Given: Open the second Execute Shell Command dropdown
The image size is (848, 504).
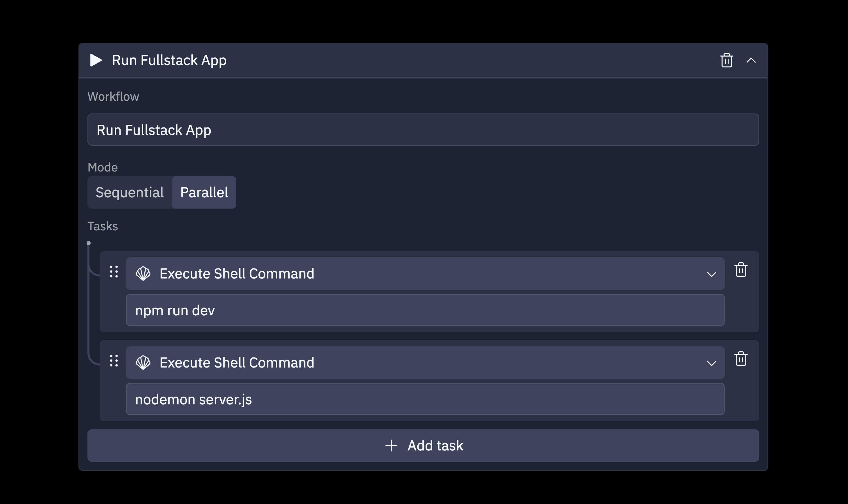Looking at the screenshot, I should click(x=711, y=363).
